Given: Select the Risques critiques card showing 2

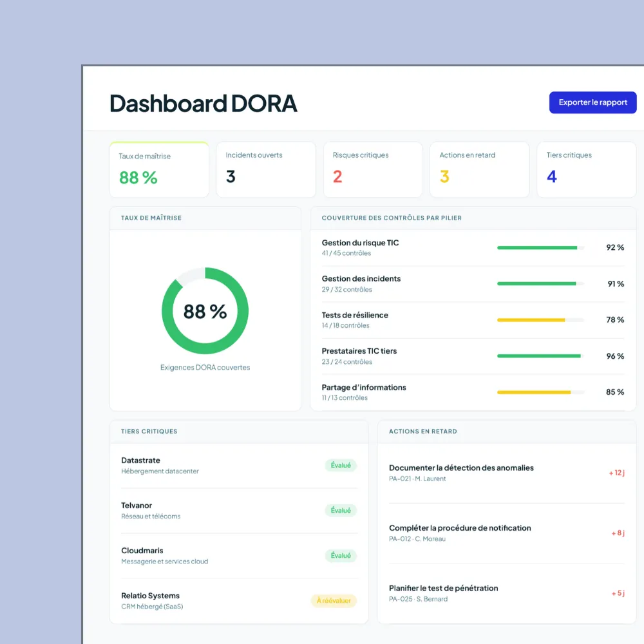Looking at the screenshot, I should tap(373, 169).
